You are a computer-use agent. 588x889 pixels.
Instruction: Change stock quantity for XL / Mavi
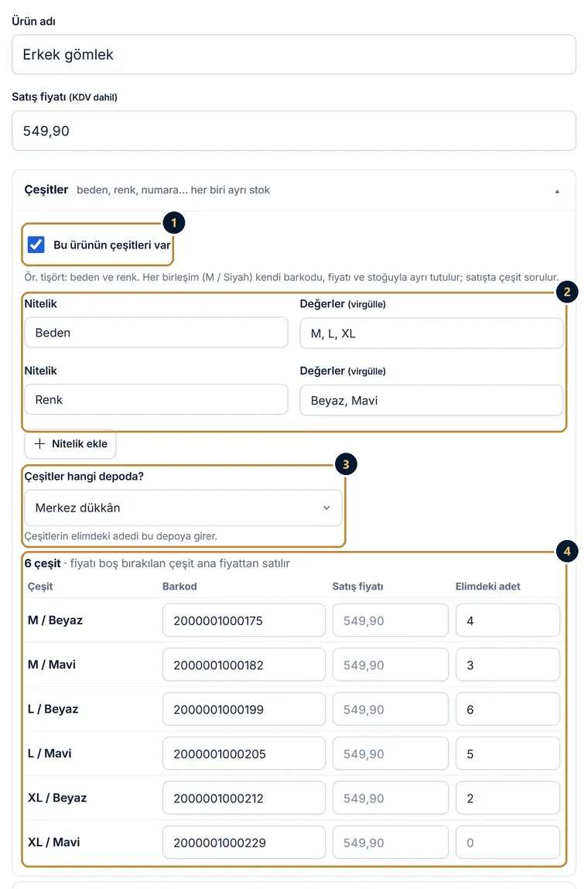point(508,843)
